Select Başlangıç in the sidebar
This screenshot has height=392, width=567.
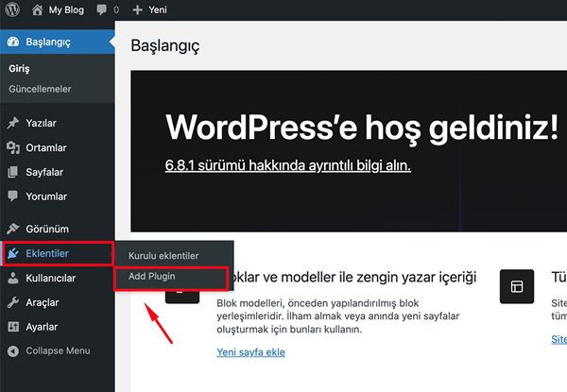58,42
